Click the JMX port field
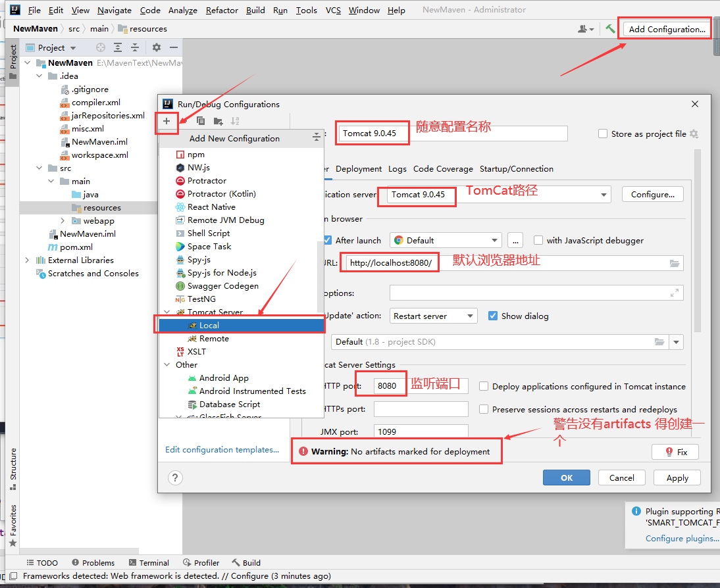Viewport: 720px width, 588px height. (x=421, y=431)
